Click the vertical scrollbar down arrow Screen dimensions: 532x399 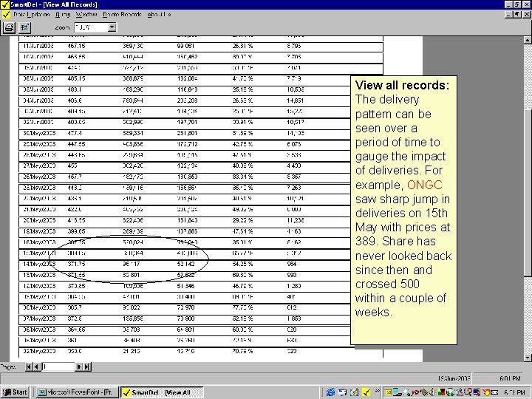coord(528,358)
